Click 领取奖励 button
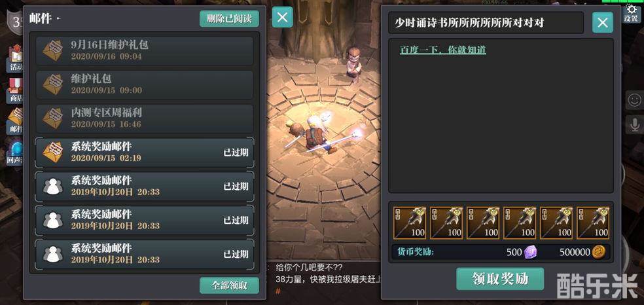644x305 pixels. (500, 279)
